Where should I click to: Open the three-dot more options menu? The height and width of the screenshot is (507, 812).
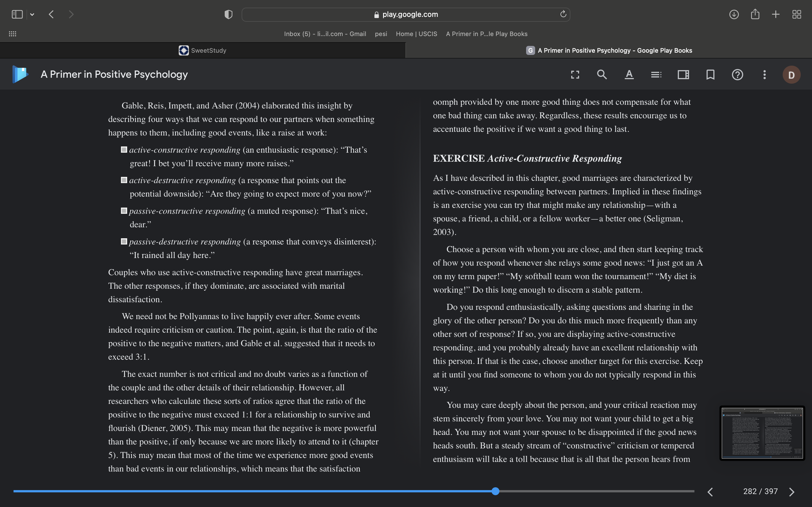[765, 74]
